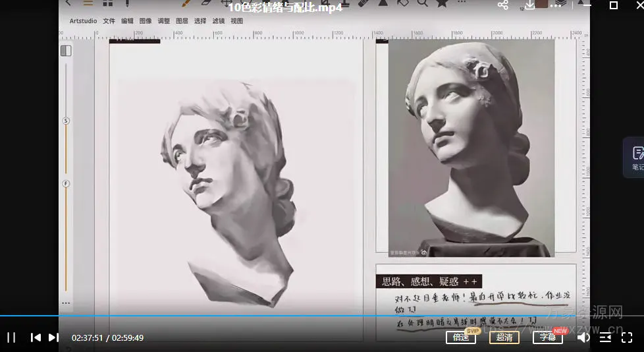
Task: Pause the video playback
Action: (11, 337)
